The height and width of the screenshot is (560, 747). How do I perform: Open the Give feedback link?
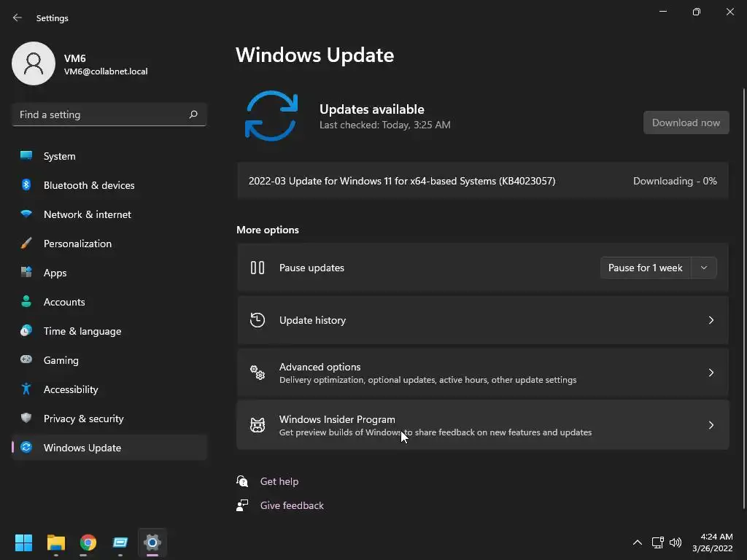292,505
